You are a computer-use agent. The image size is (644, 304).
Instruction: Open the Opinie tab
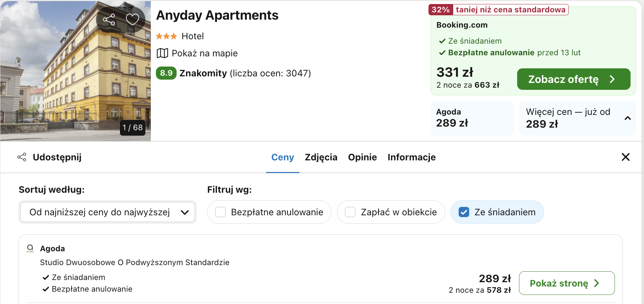pos(362,157)
